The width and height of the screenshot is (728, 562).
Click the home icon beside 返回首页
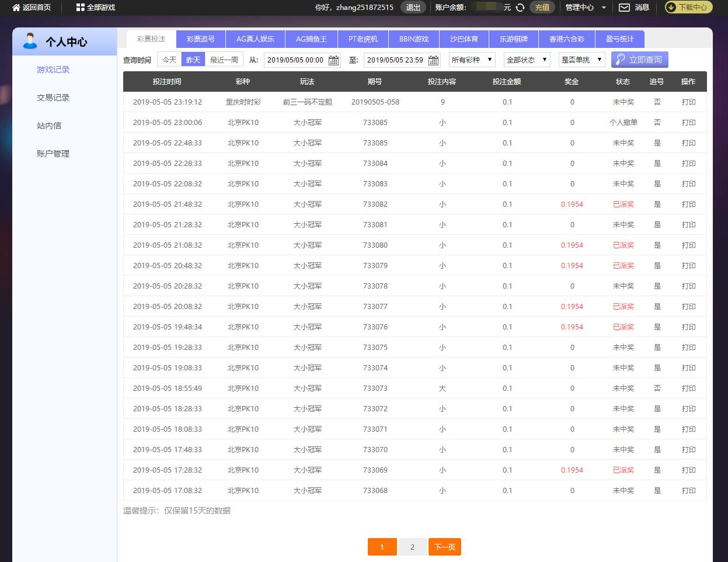(16, 8)
